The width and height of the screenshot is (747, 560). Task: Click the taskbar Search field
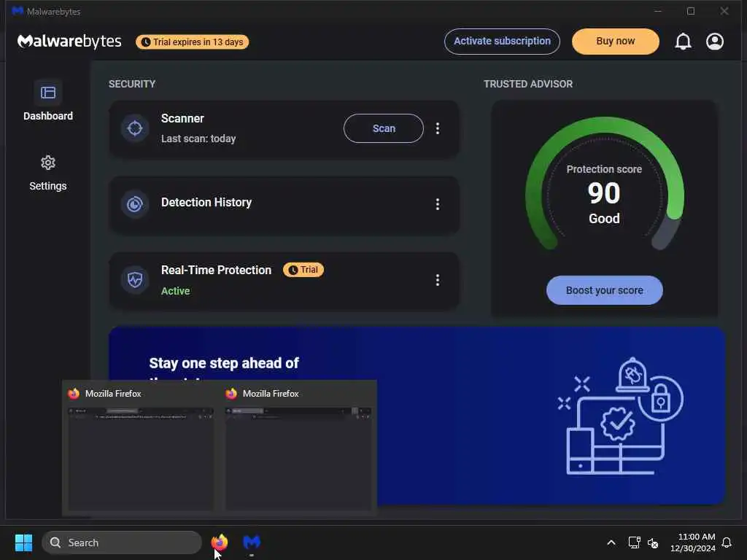pos(122,542)
